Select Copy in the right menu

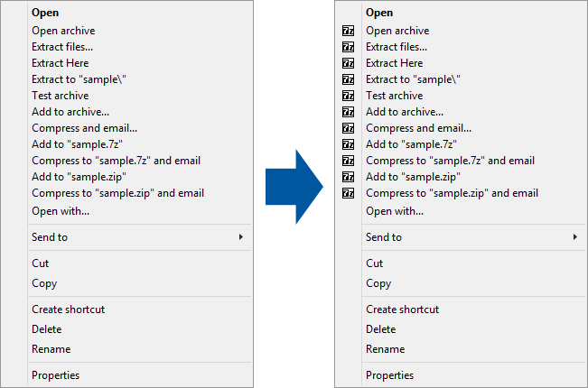[x=378, y=283]
